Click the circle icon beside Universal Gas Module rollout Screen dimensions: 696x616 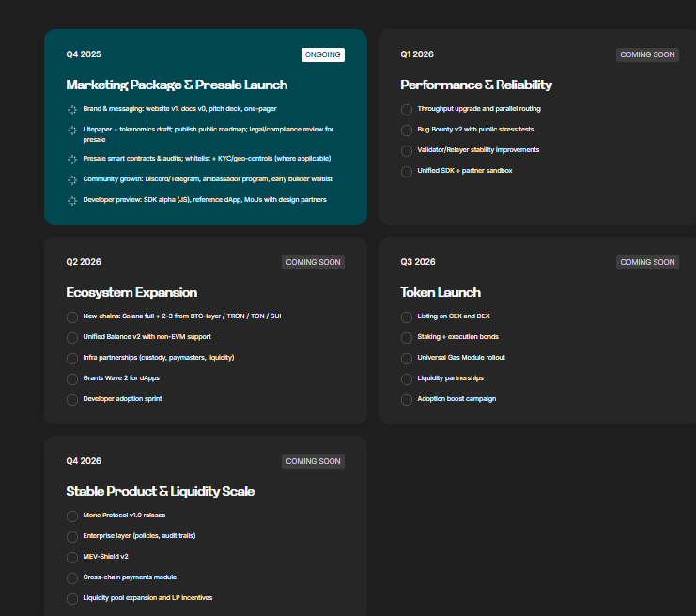pos(407,359)
